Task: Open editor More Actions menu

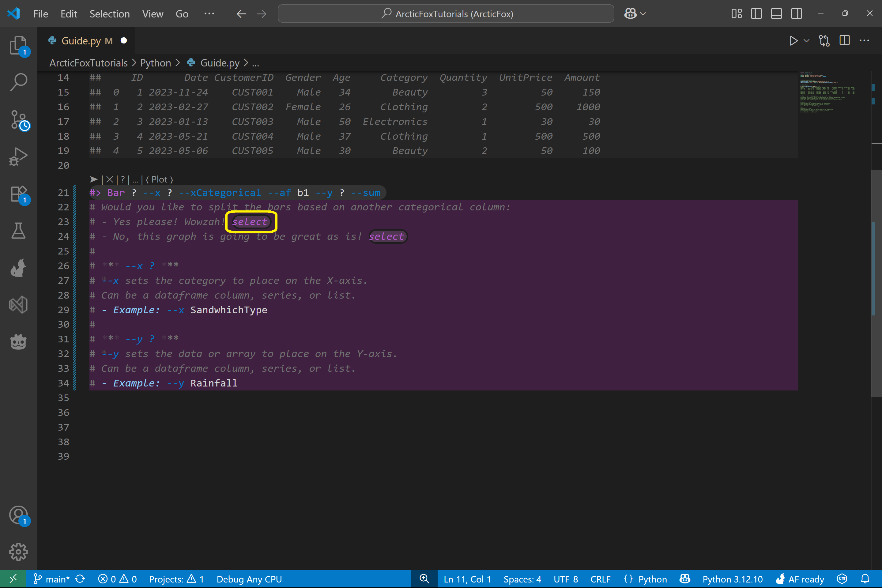Action: [864, 40]
